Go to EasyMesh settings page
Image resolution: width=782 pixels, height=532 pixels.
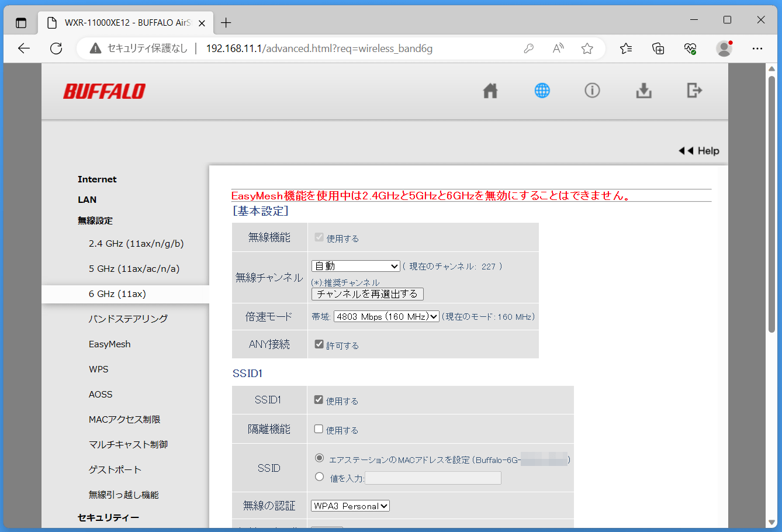point(109,344)
